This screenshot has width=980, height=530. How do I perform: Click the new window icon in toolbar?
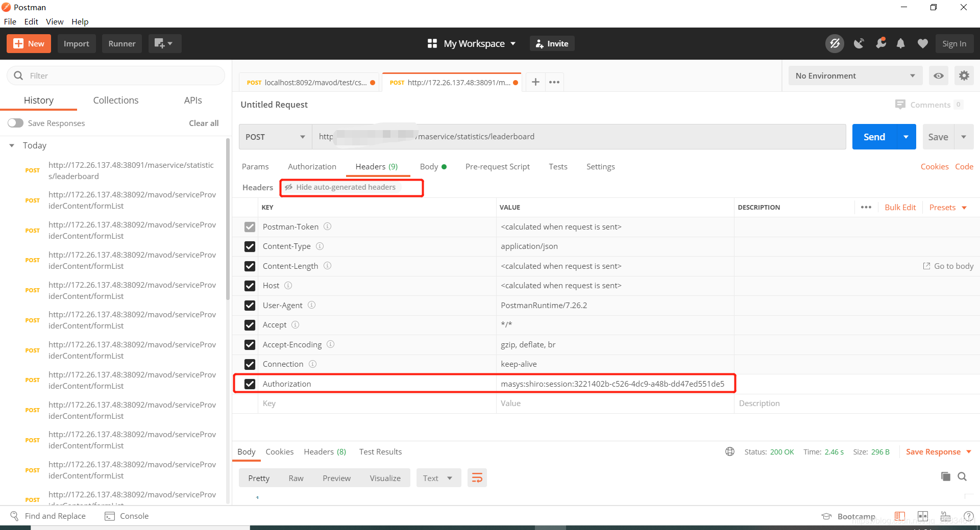pos(164,43)
